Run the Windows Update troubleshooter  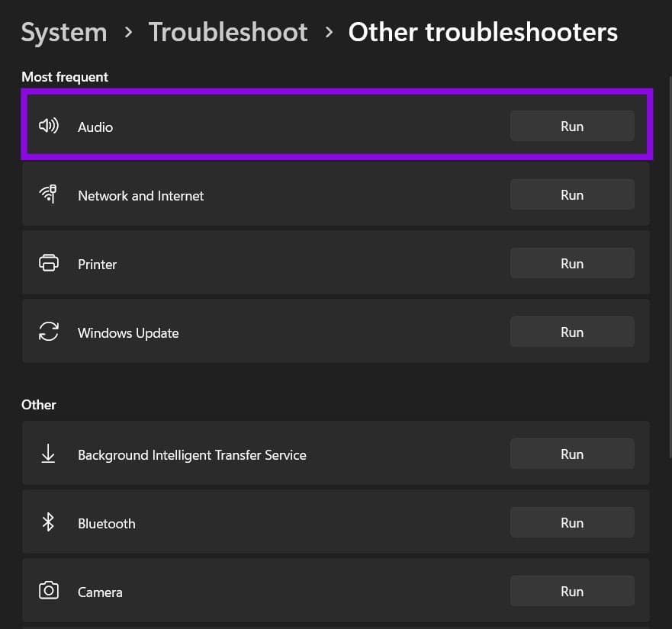(x=572, y=332)
